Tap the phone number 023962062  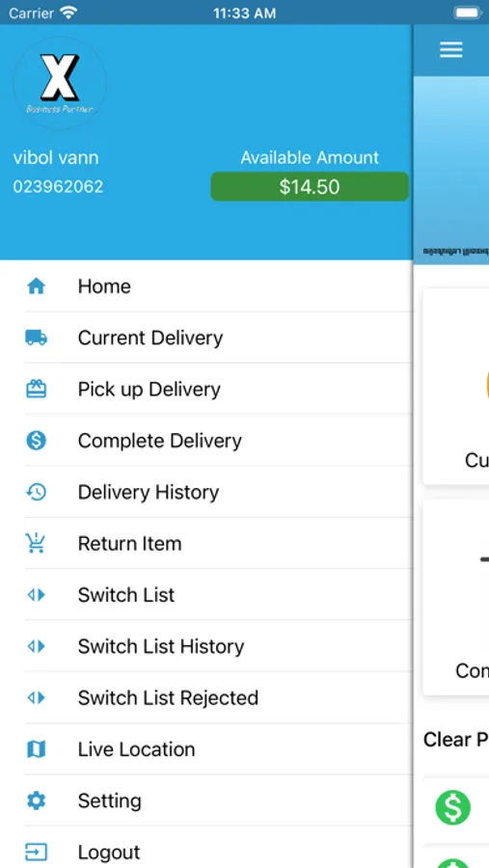pos(58,186)
